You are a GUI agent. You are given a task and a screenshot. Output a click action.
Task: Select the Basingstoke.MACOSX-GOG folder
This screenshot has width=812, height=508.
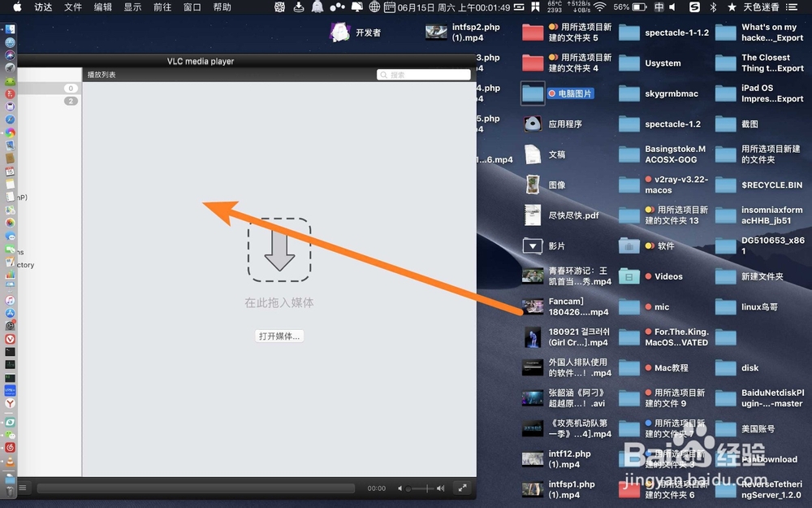point(663,154)
